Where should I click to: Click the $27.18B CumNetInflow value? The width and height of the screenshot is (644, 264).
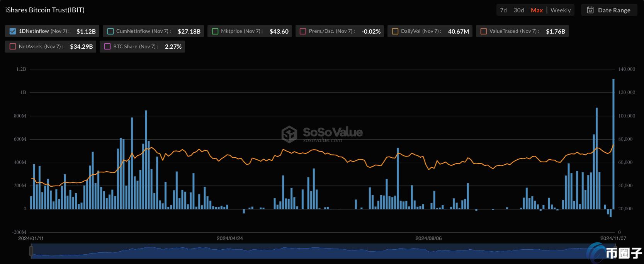pyautogui.click(x=189, y=31)
